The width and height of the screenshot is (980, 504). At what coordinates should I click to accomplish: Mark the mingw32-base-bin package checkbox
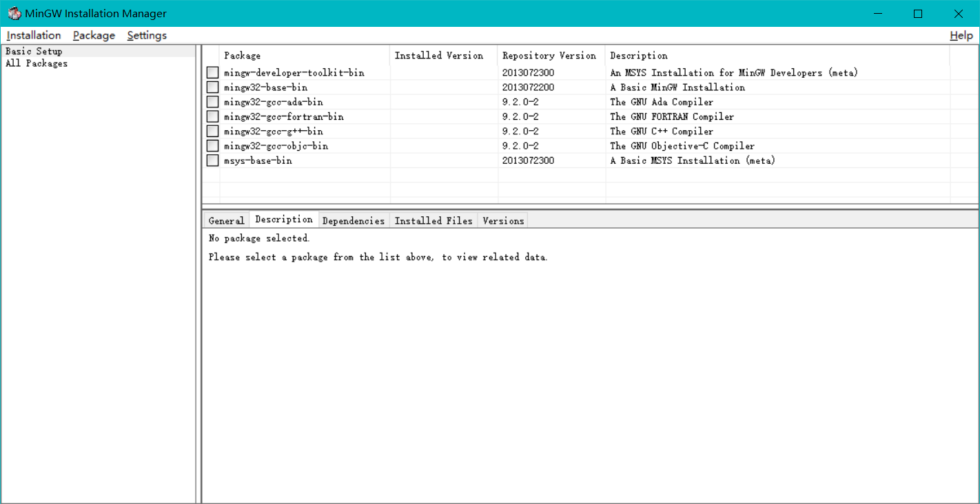212,87
